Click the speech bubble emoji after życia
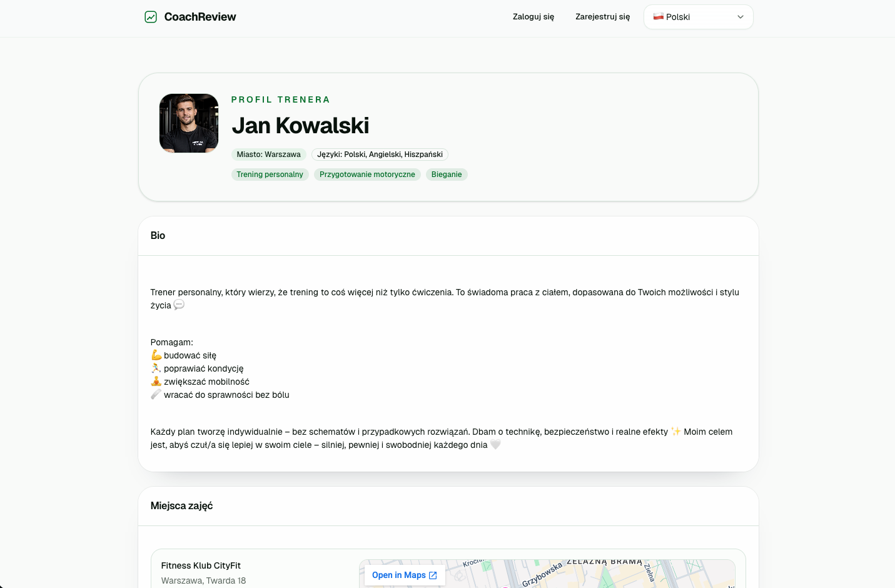The width and height of the screenshot is (895, 588). pyautogui.click(x=179, y=305)
